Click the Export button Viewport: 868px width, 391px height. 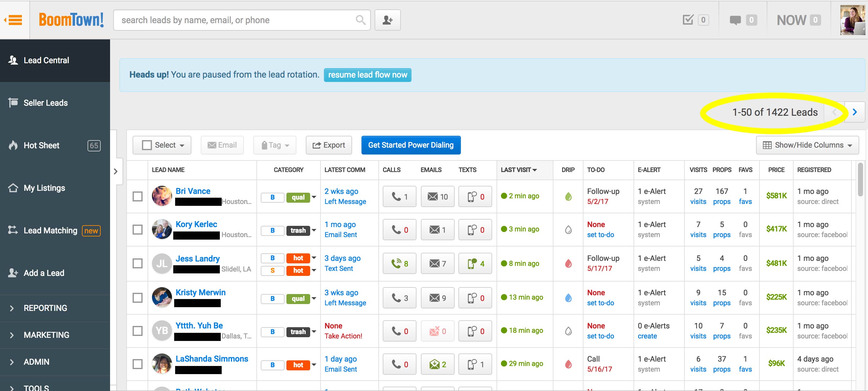[329, 145]
